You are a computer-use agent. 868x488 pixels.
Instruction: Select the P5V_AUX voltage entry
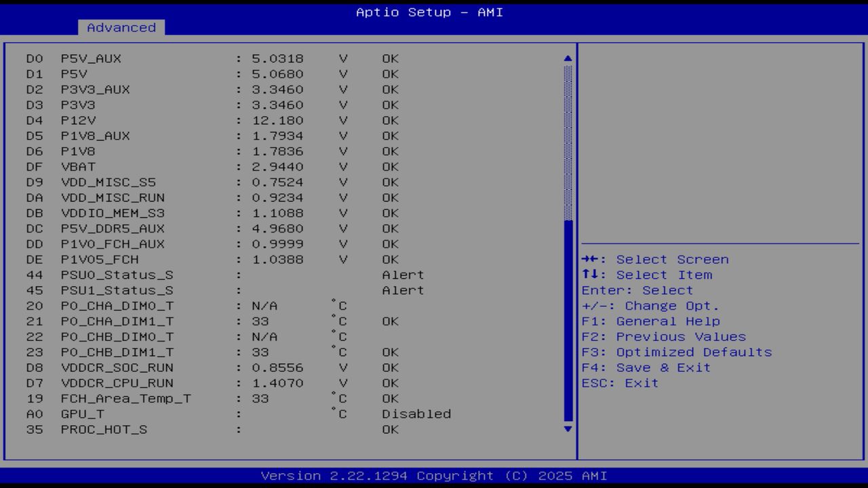click(x=203, y=58)
